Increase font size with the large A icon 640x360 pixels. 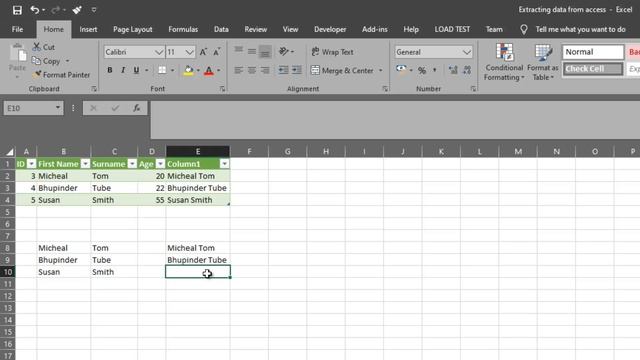[203, 52]
